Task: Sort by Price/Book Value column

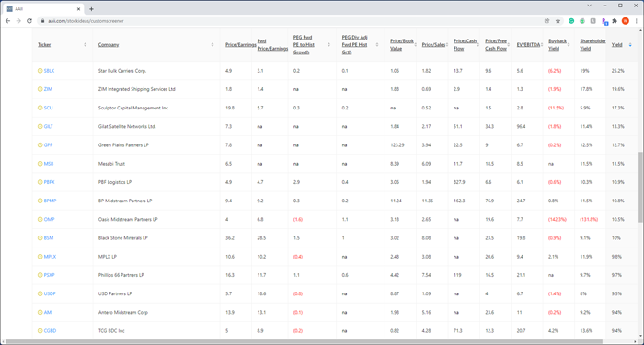Action: [402, 45]
